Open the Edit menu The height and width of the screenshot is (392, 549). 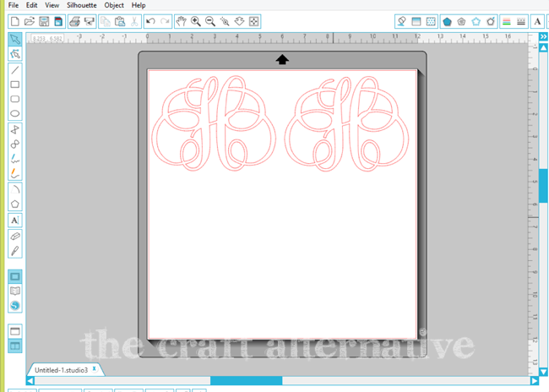coord(31,5)
